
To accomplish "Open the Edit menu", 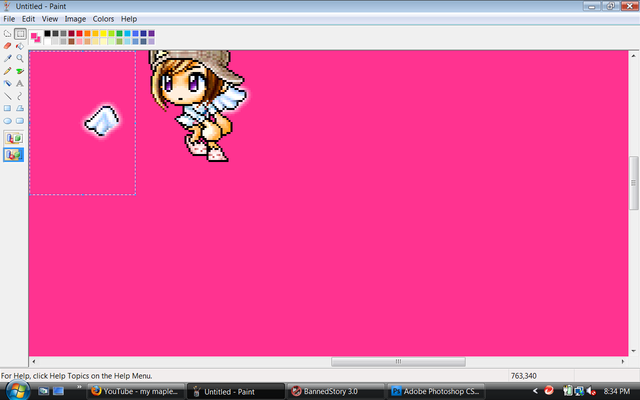I will pyautogui.click(x=28, y=19).
